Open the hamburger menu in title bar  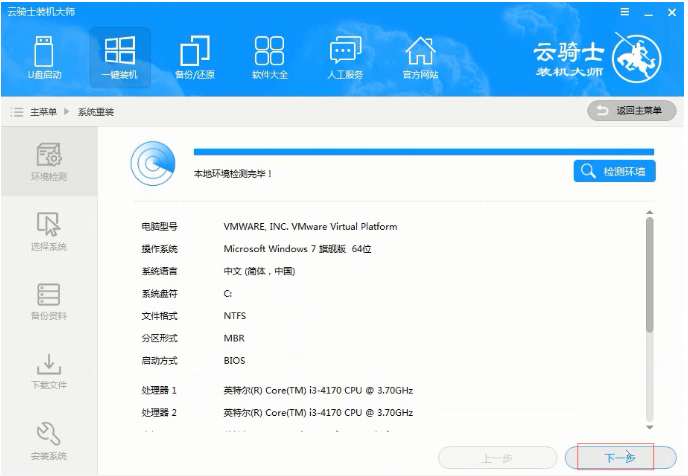(x=625, y=12)
